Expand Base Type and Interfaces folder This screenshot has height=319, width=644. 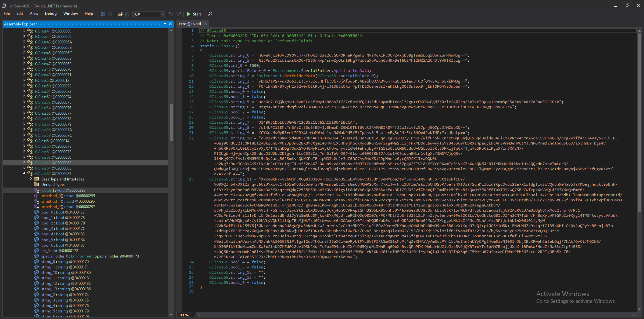(x=31, y=179)
